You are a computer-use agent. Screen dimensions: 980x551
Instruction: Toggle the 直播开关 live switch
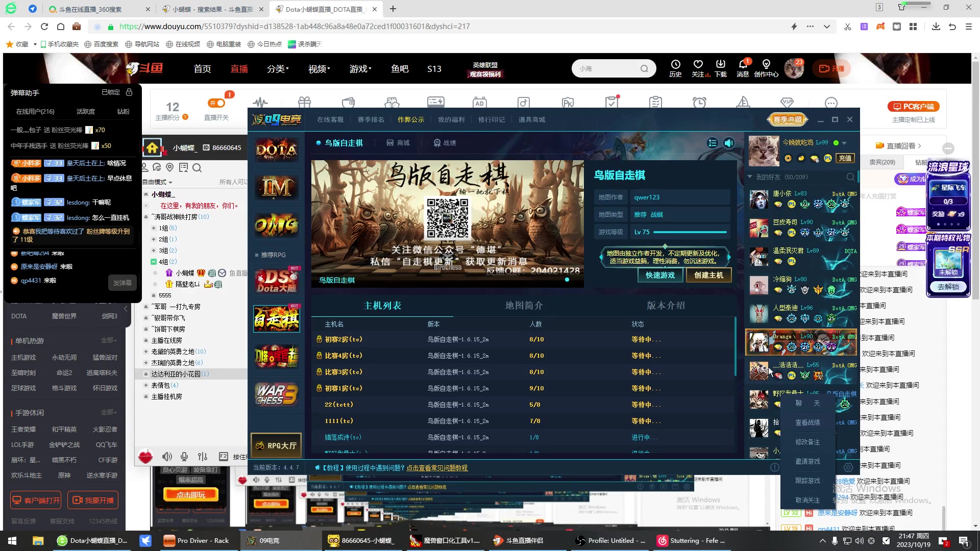coord(217,103)
